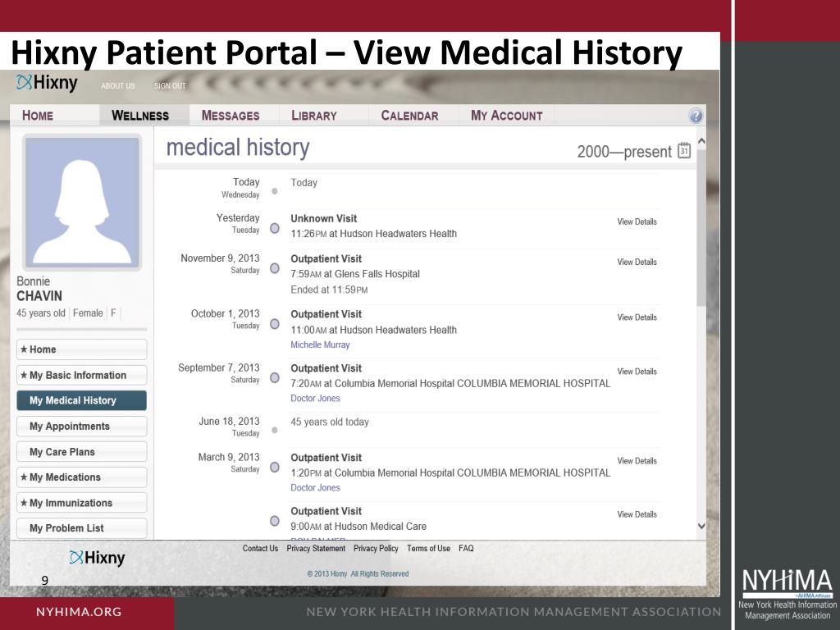Viewport: 840px width, 630px height.
Task: Click Doctor Jones link under March 9 visit
Action: tap(315, 487)
